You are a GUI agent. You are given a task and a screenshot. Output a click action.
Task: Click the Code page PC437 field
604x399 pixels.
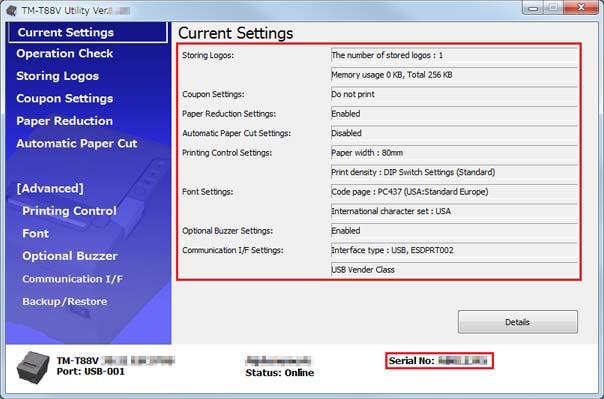[454, 192]
